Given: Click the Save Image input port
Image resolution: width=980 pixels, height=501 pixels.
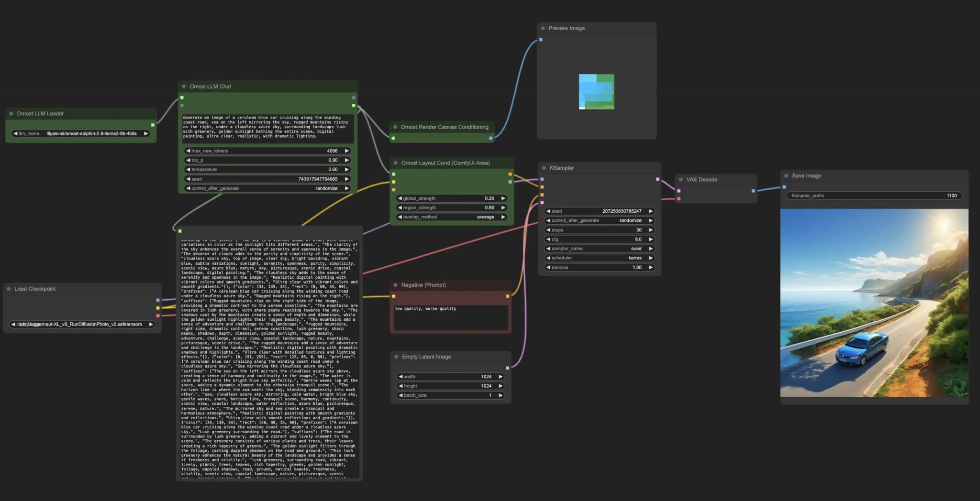Looking at the screenshot, I should 784,187.
